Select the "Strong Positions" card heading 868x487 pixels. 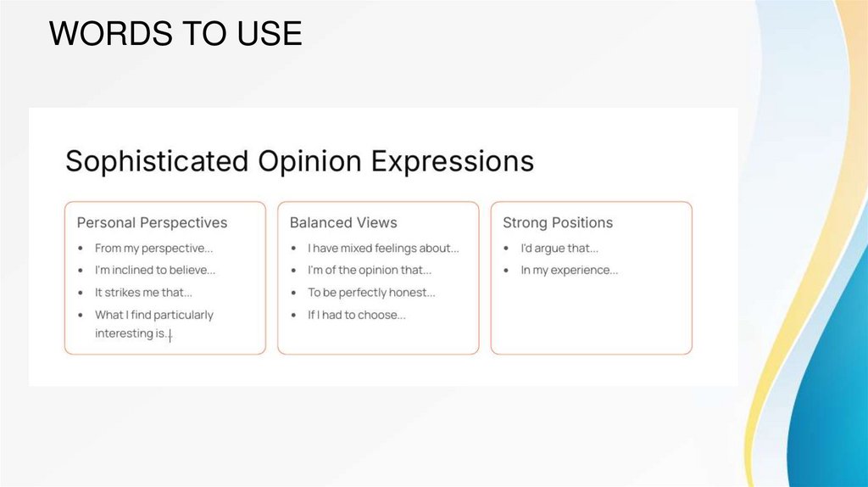click(x=558, y=222)
